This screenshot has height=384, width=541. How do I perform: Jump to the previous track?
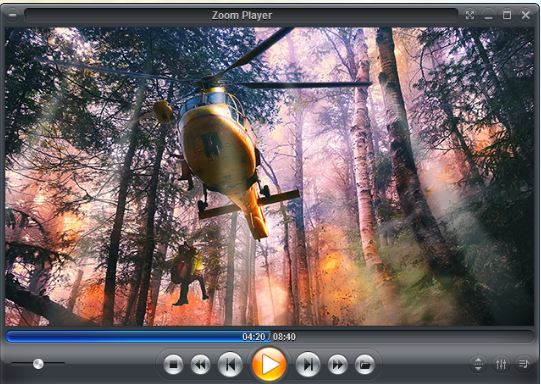[230, 364]
